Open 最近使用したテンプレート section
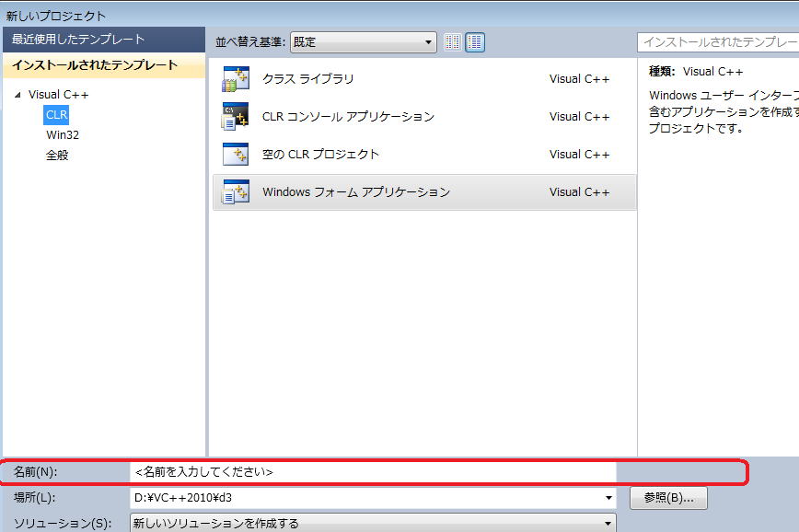799x532 pixels. coord(78,40)
